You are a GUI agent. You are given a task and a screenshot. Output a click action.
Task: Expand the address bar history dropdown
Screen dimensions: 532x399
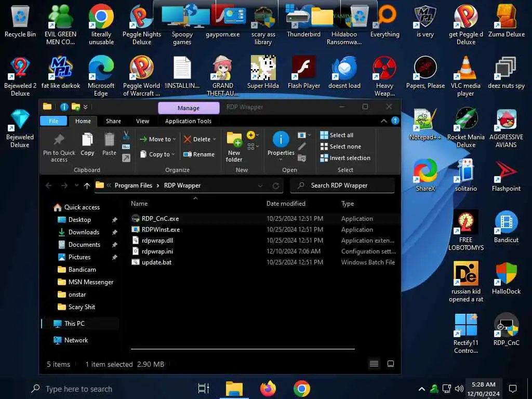tap(260, 185)
